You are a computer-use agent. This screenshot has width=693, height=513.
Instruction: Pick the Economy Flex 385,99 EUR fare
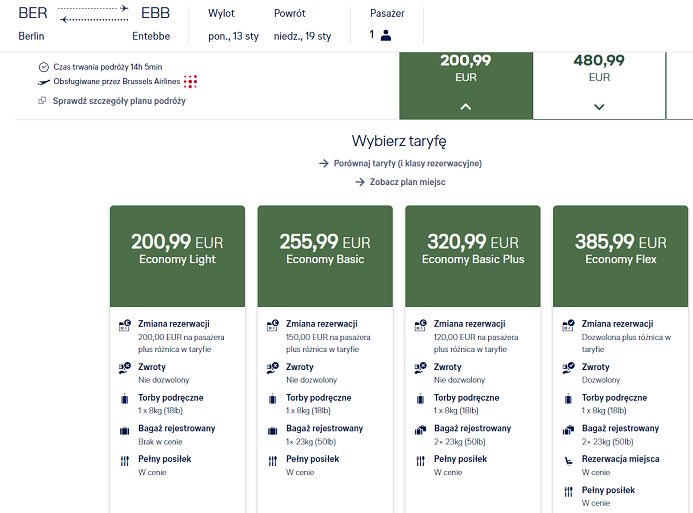coord(621,256)
